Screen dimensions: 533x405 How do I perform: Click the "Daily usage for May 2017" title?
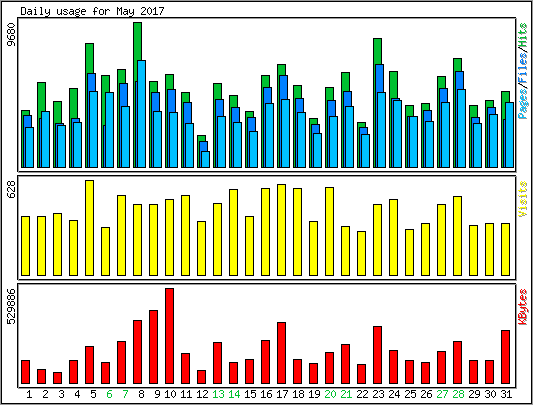tap(92, 11)
